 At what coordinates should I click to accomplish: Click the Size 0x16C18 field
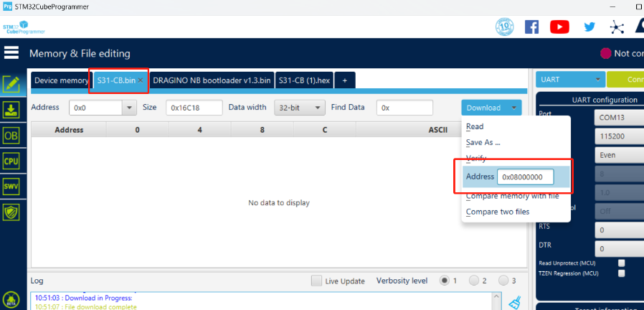click(x=194, y=108)
